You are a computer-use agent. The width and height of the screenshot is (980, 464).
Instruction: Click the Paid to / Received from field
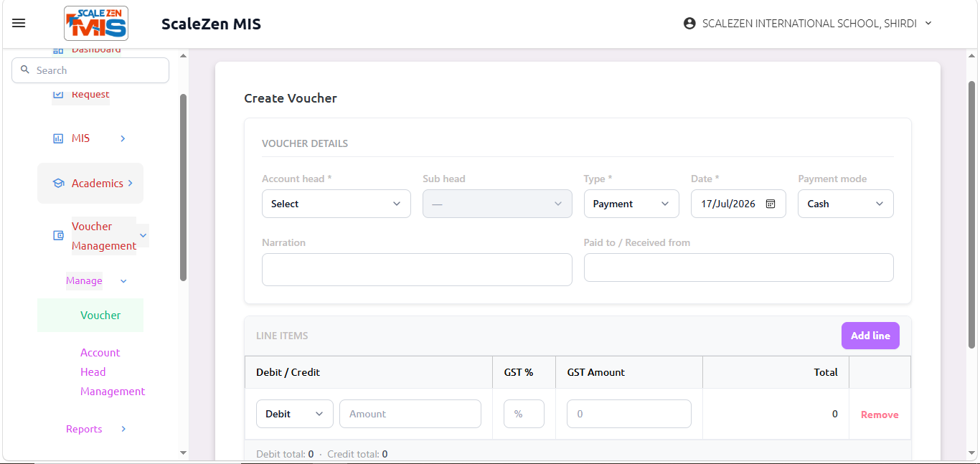(x=739, y=267)
